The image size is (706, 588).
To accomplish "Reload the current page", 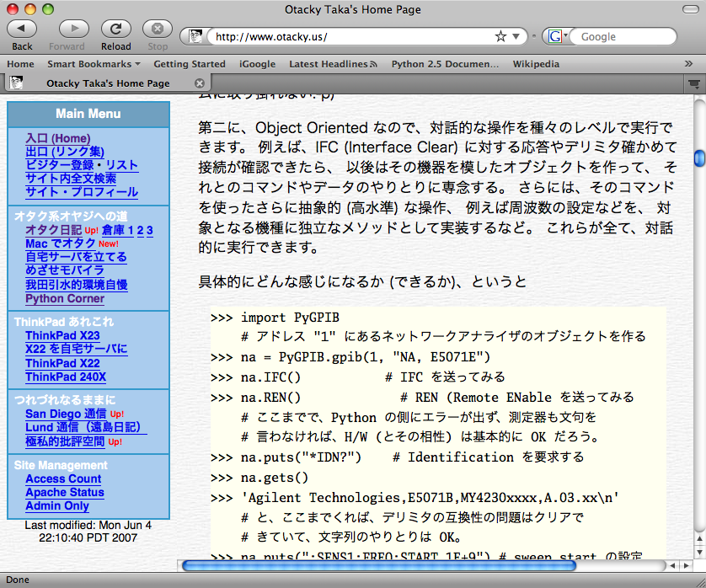I will tap(115, 29).
